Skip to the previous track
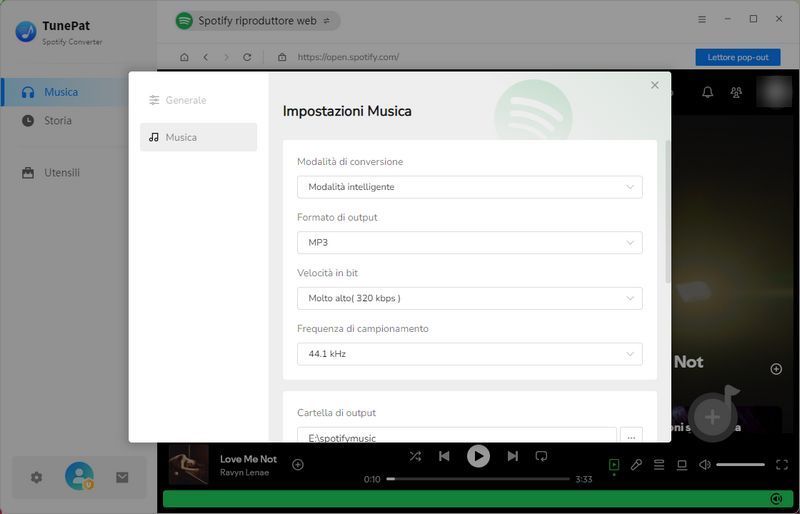 pos(444,456)
